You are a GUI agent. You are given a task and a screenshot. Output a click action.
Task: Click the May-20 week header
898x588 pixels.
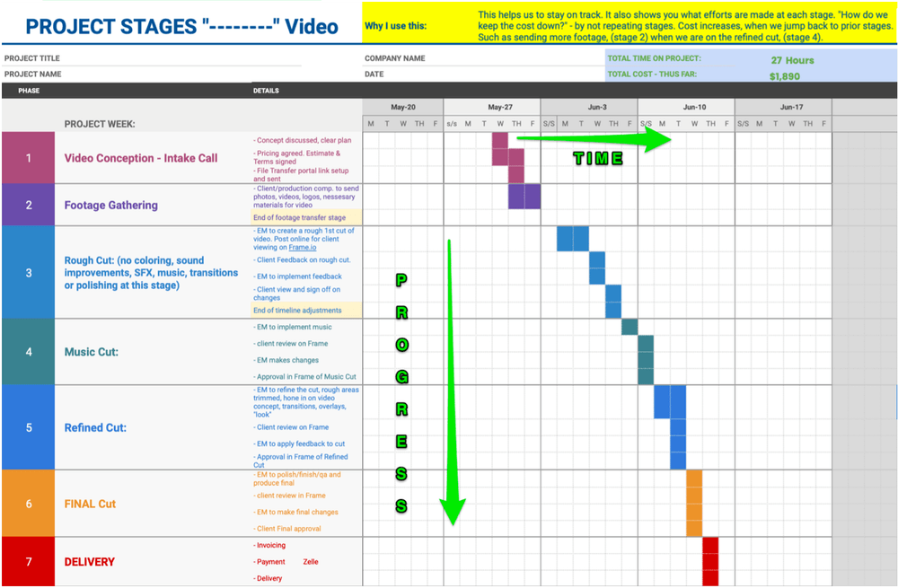pyautogui.click(x=403, y=107)
